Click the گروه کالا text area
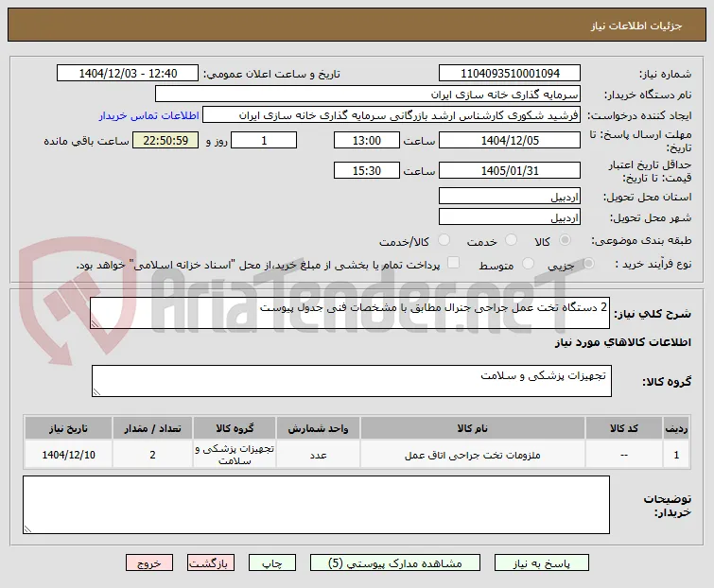 [351, 381]
